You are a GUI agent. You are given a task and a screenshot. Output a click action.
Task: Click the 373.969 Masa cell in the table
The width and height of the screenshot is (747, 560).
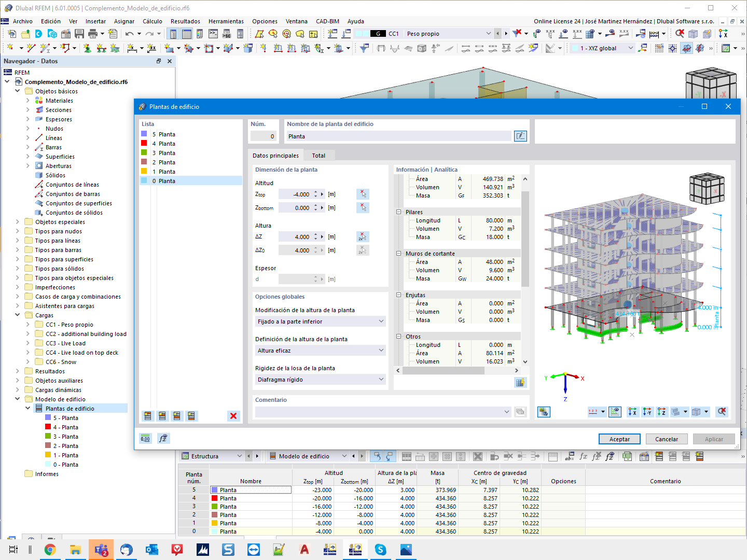(x=437, y=490)
